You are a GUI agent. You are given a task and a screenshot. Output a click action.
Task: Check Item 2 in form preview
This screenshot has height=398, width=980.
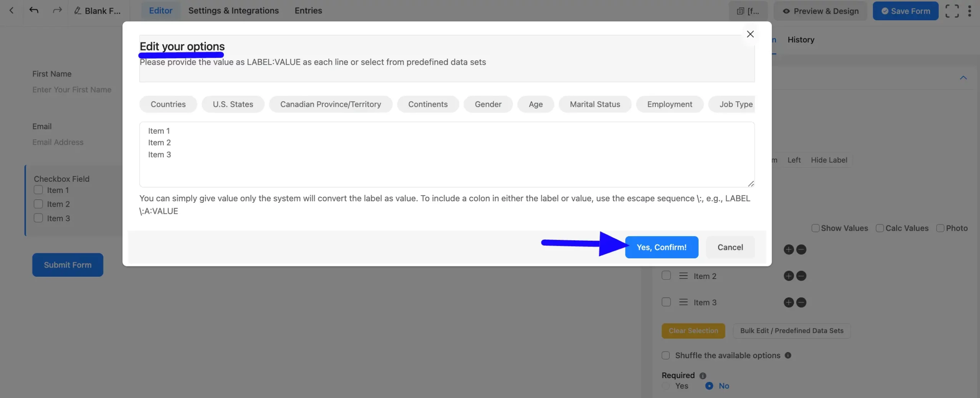pyautogui.click(x=38, y=204)
